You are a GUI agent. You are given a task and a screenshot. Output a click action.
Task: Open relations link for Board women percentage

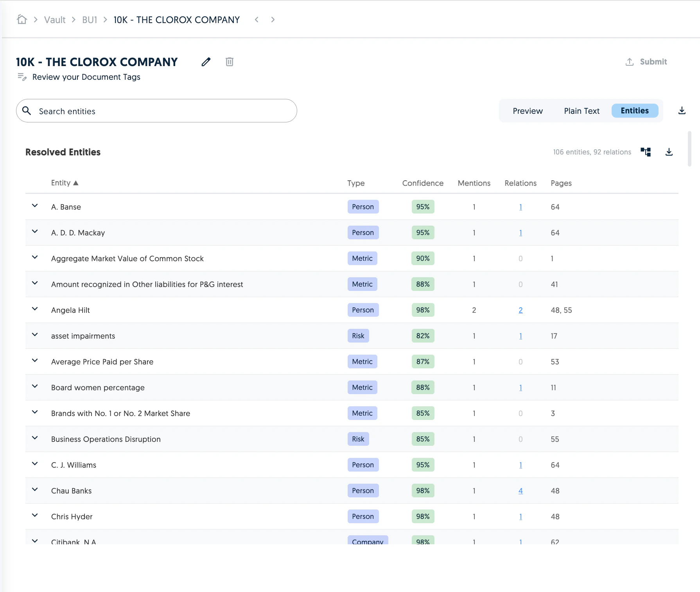(521, 387)
